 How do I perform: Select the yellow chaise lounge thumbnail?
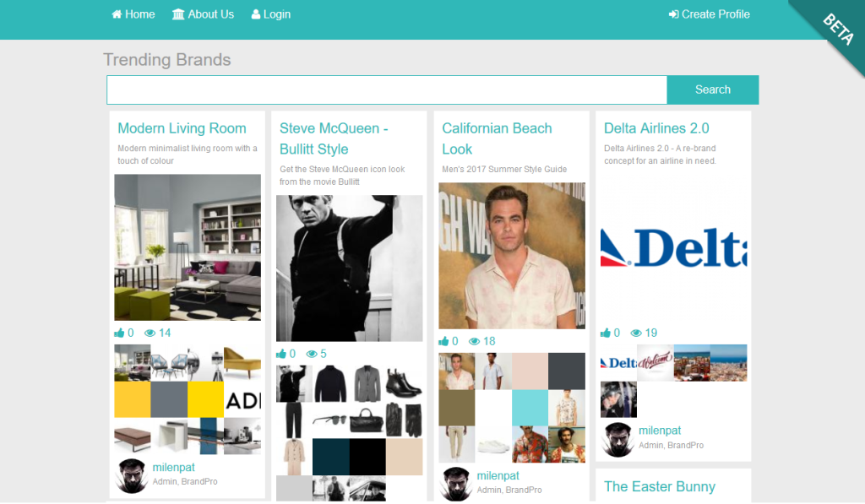pos(242,363)
